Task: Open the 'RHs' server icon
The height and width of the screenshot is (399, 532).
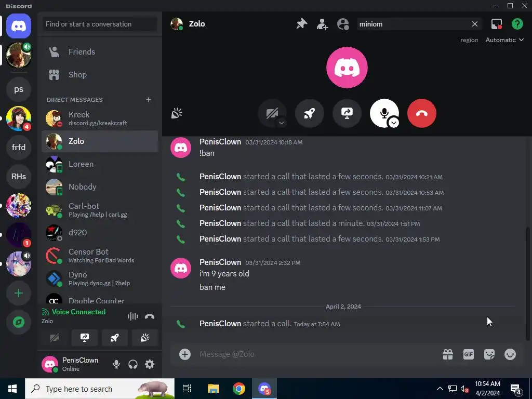Action: click(x=19, y=177)
